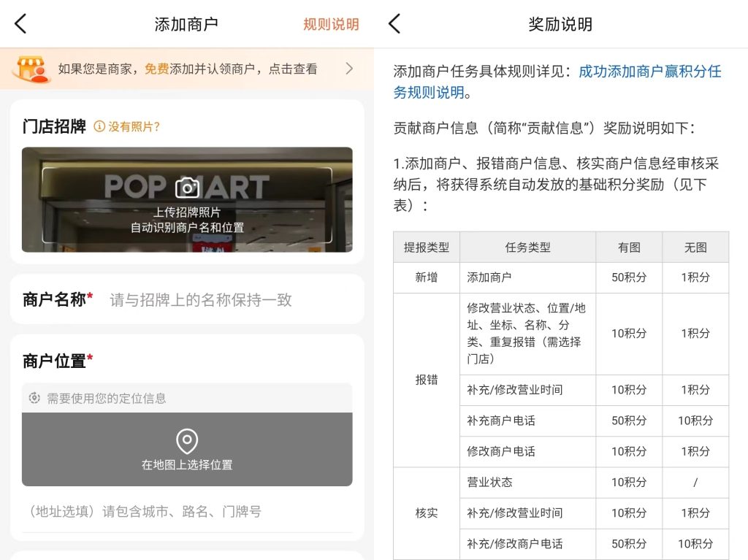Screen dimensions: 748x560
Task: Tap the 核实 category cell
Action: [x=427, y=513]
